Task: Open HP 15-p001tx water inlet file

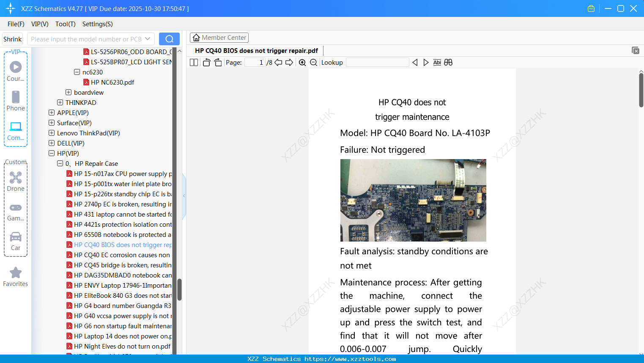Action: point(119,184)
